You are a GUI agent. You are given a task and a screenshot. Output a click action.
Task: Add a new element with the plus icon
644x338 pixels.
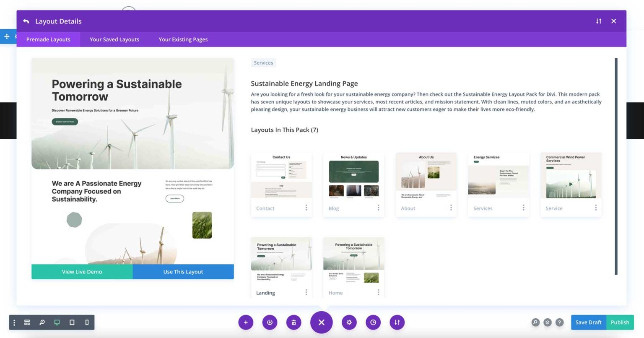(246, 322)
